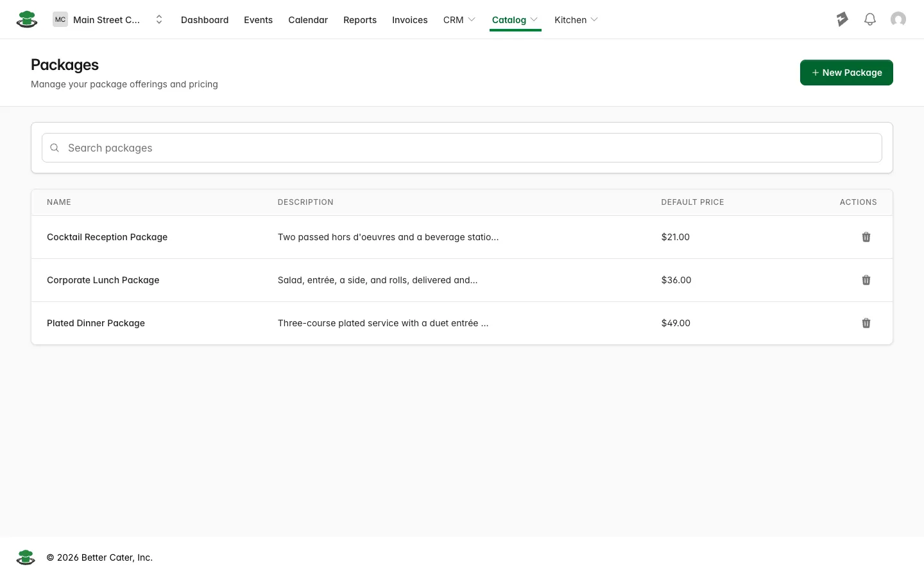Screen dimensions: 924x578
Task: Open the Main Street organization switcher
Action: click(108, 20)
